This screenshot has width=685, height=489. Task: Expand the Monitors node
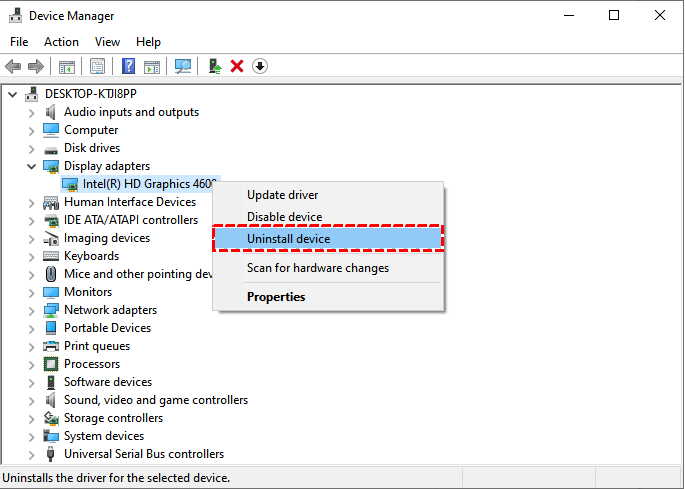click(x=31, y=292)
